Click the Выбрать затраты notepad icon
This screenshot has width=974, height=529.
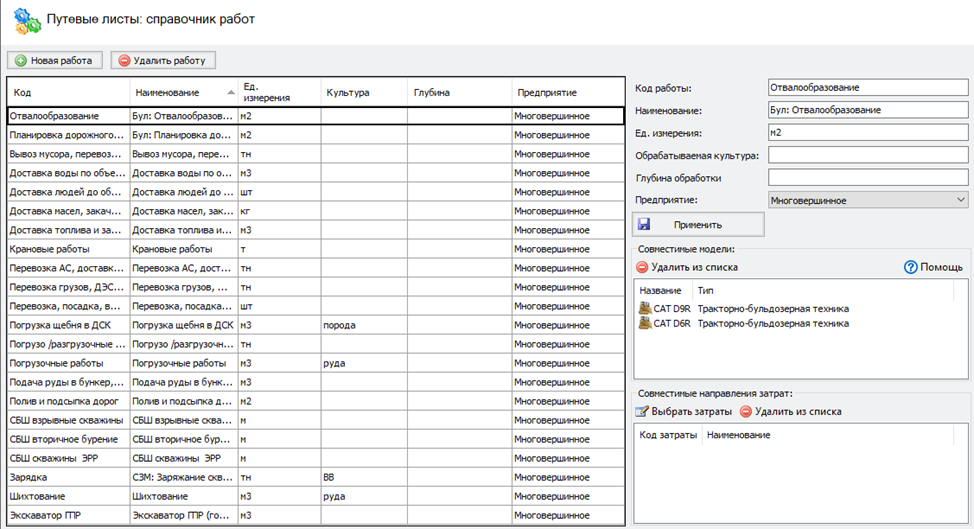(x=642, y=411)
